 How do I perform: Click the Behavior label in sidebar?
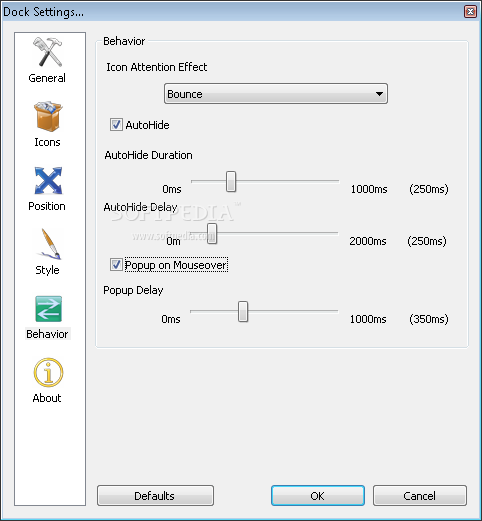click(x=47, y=334)
